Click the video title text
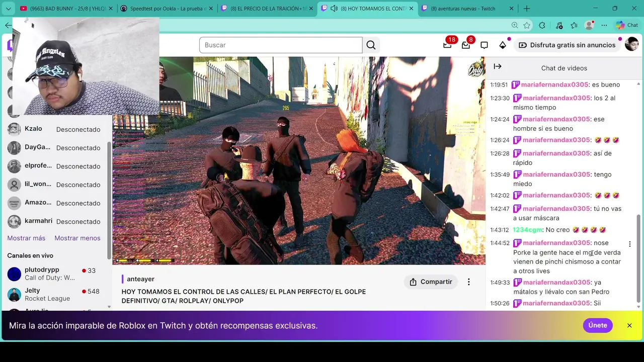Viewport: 644px width, 362px height. (244, 296)
